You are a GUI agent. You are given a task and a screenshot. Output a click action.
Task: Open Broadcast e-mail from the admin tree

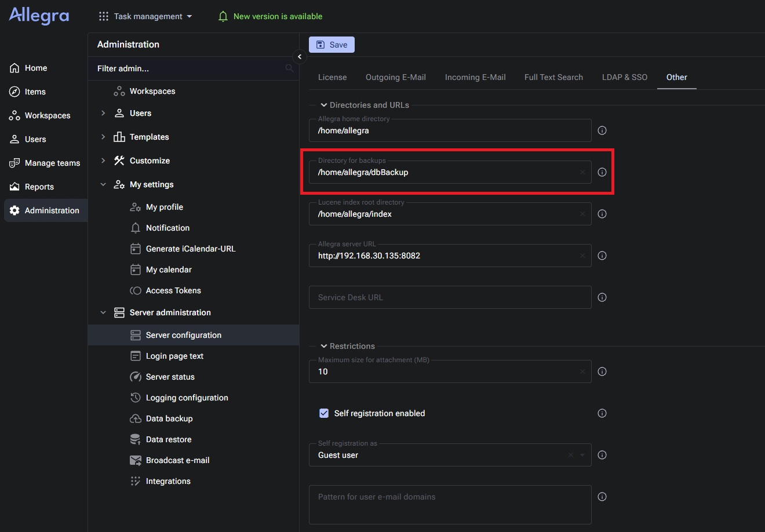click(177, 460)
